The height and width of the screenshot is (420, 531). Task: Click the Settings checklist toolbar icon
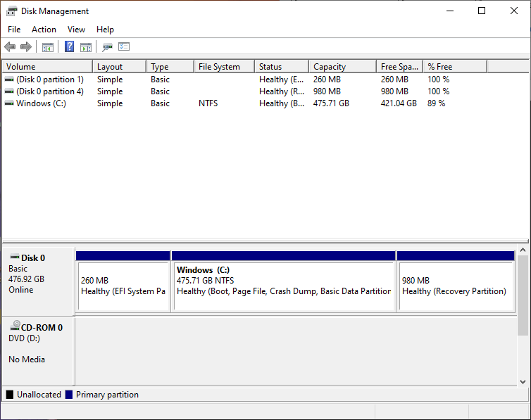click(124, 46)
